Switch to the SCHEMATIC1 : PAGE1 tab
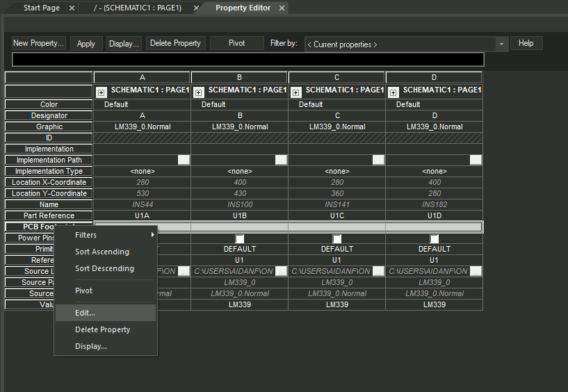 pos(138,8)
